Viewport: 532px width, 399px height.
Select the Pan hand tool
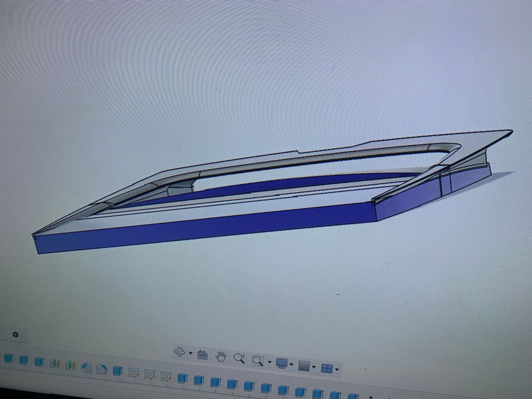[221, 356]
